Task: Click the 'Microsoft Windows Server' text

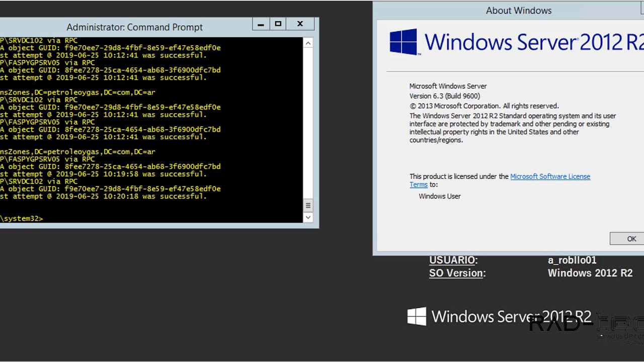Action: coord(448,86)
